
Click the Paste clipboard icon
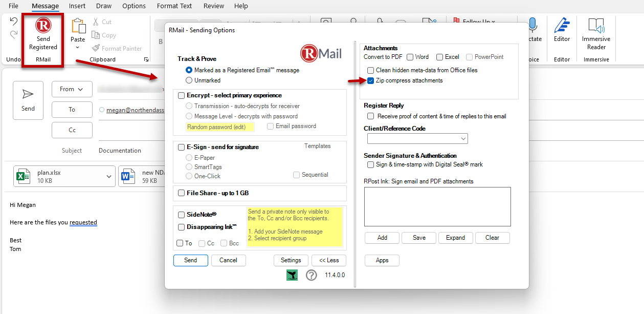(x=78, y=27)
